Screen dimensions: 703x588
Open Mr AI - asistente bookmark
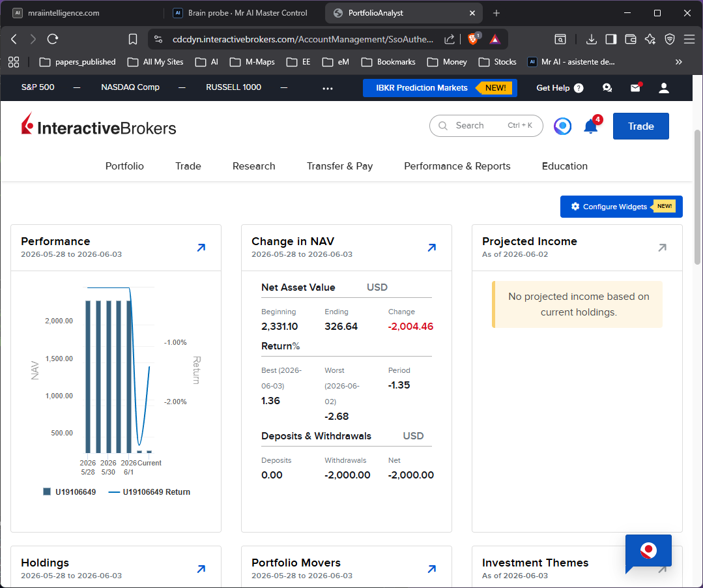571,62
